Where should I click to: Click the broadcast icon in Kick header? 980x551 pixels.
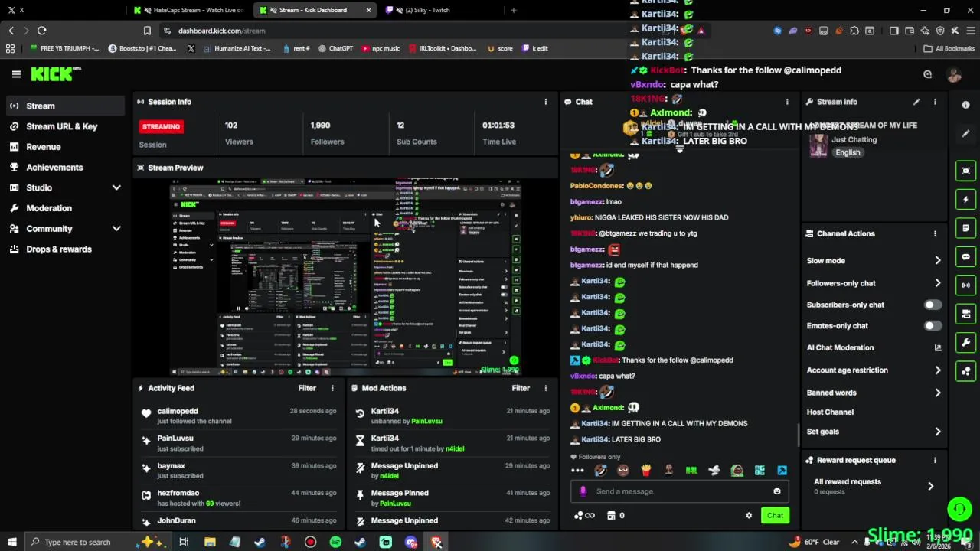point(927,74)
